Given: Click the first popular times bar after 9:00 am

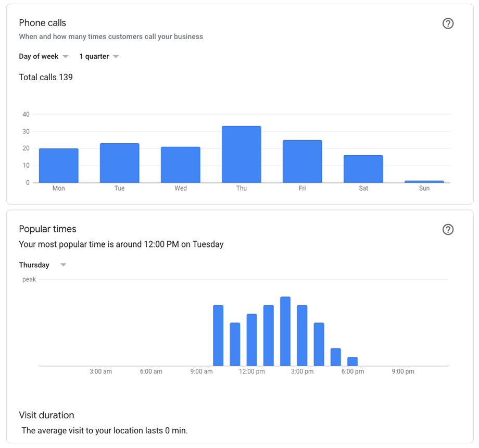Looking at the screenshot, I should coord(218,335).
